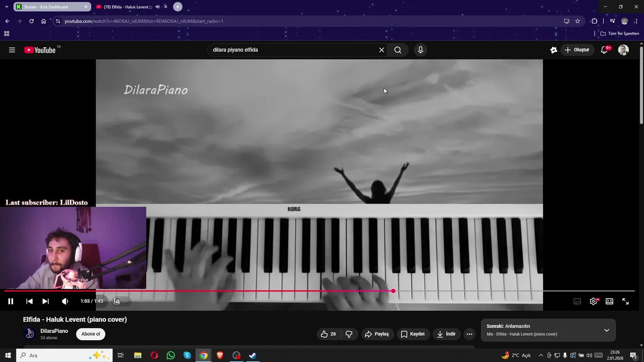644x362 pixels.
Task: Skip to the next video
Action: [45, 301]
